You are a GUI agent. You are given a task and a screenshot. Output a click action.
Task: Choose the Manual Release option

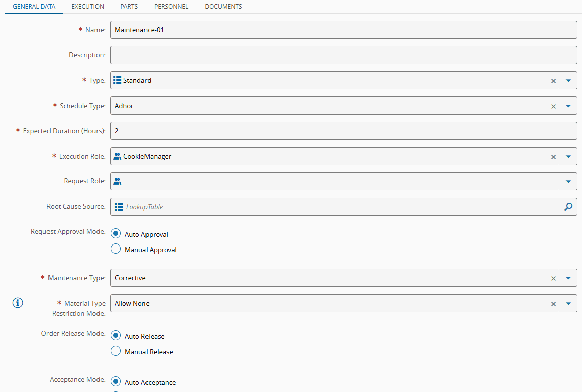click(x=116, y=351)
